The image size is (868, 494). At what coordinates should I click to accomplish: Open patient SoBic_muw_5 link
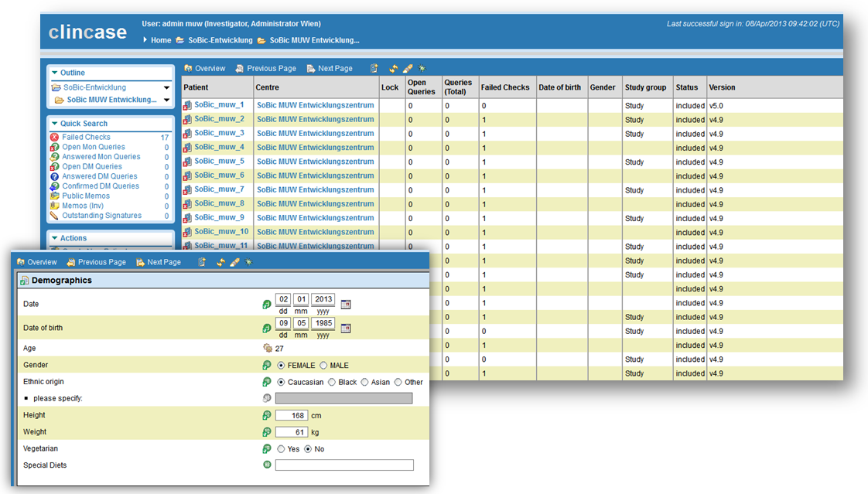click(x=219, y=162)
